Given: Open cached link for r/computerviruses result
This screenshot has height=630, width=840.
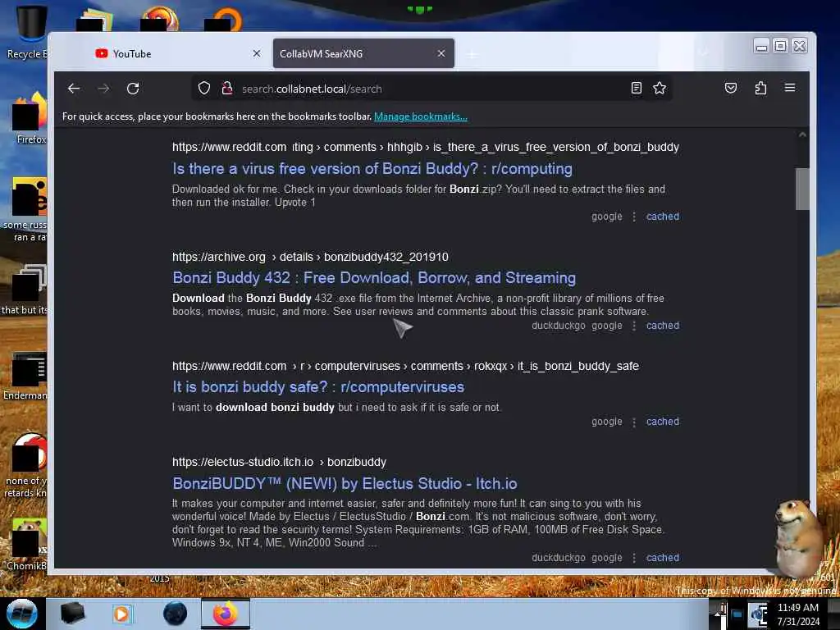Looking at the screenshot, I should click(663, 422).
